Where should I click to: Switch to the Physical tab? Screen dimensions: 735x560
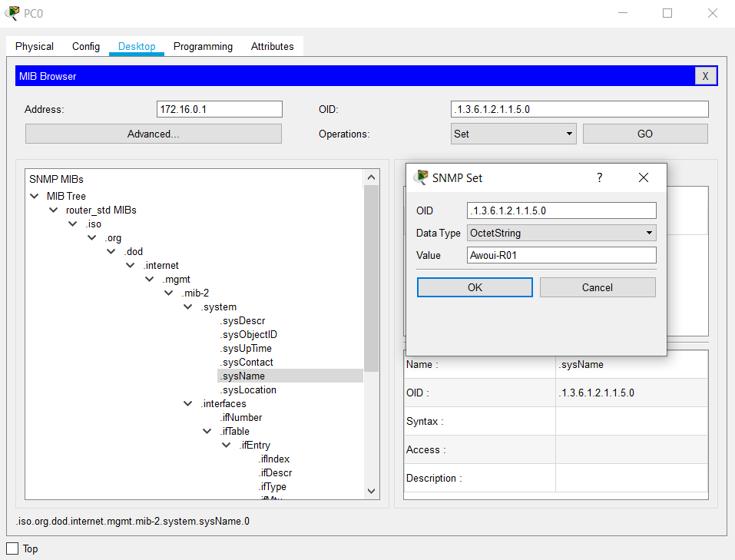(x=35, y=46)
